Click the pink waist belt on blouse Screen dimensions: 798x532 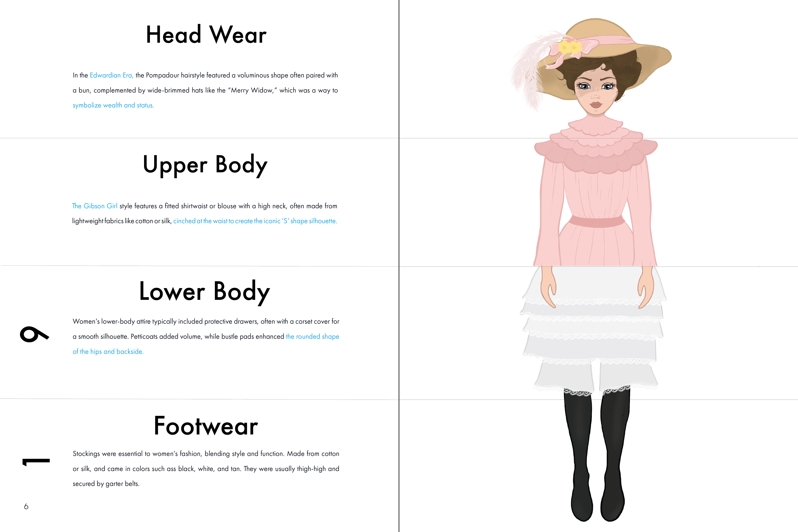[596, 221]
